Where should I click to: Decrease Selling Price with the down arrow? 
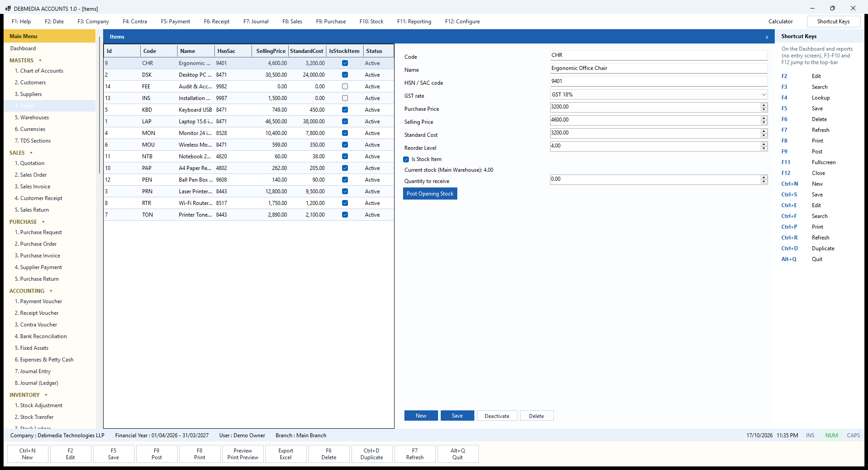click(764, 122)
